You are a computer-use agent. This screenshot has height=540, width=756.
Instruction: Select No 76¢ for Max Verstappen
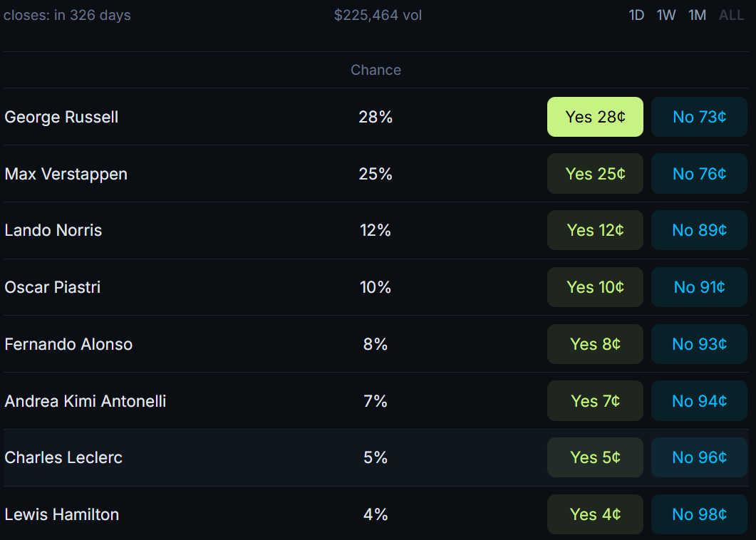(x=699, y=174)
